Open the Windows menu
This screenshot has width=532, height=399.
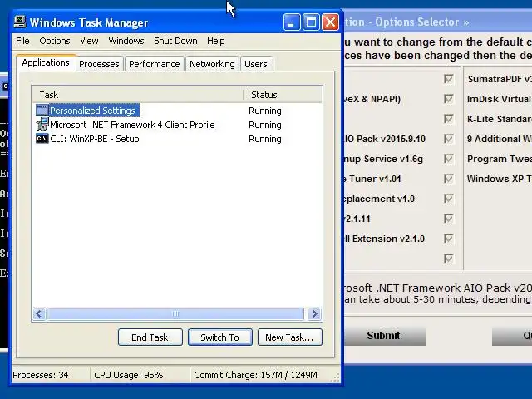tap(126, 41)
